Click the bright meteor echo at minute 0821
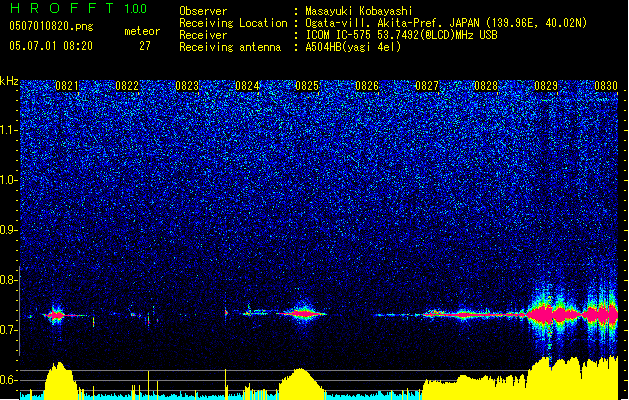 (x=57, y=315)
